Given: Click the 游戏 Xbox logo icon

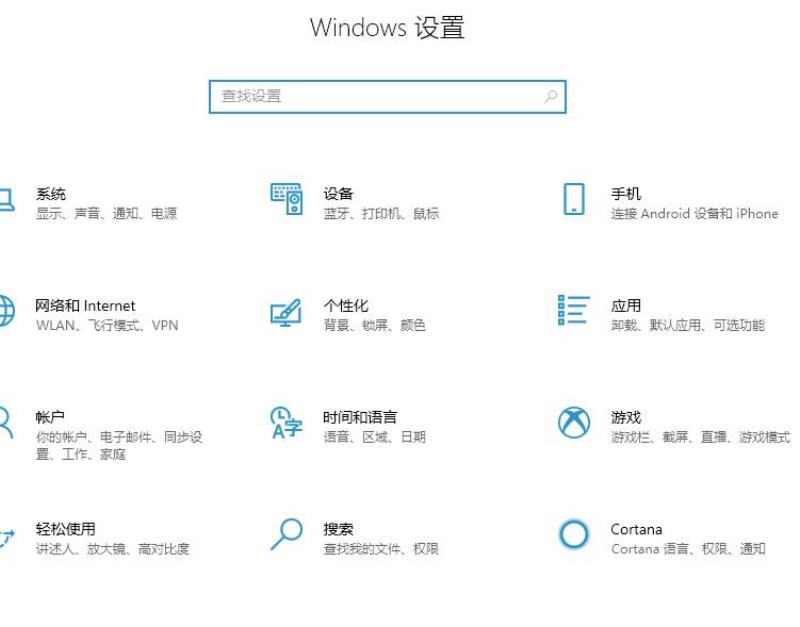Looking at the screenshot, I should coord(574,422).
